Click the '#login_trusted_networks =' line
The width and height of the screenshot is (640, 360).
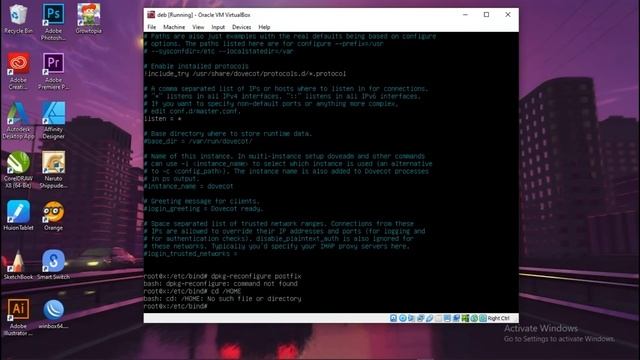coord(191,253)
